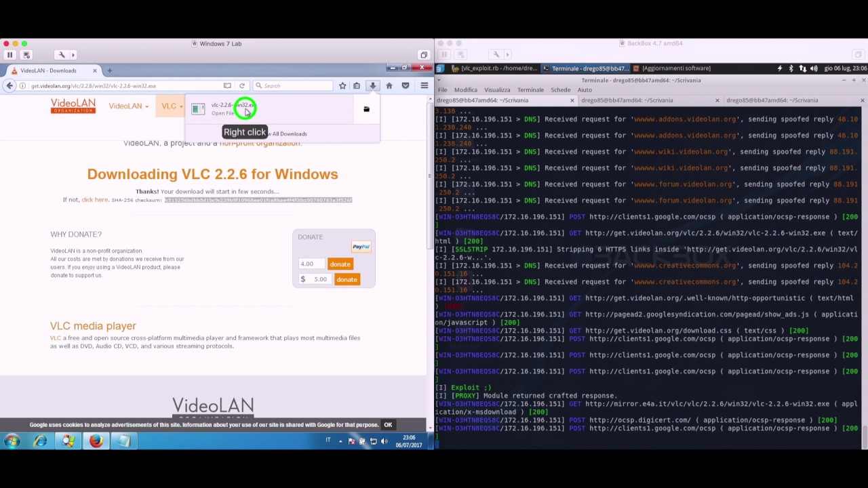
Task: Show site information icon in address bar
Action: pos(22,86)
